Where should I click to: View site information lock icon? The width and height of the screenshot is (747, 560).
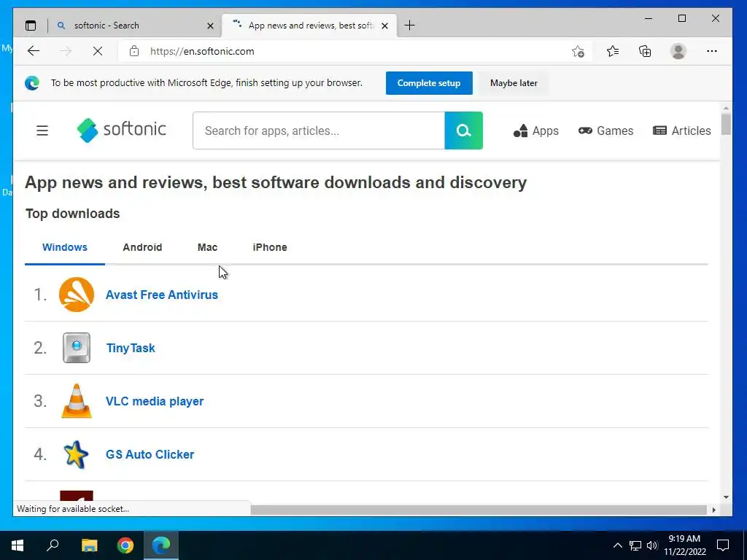coord(134,51)
